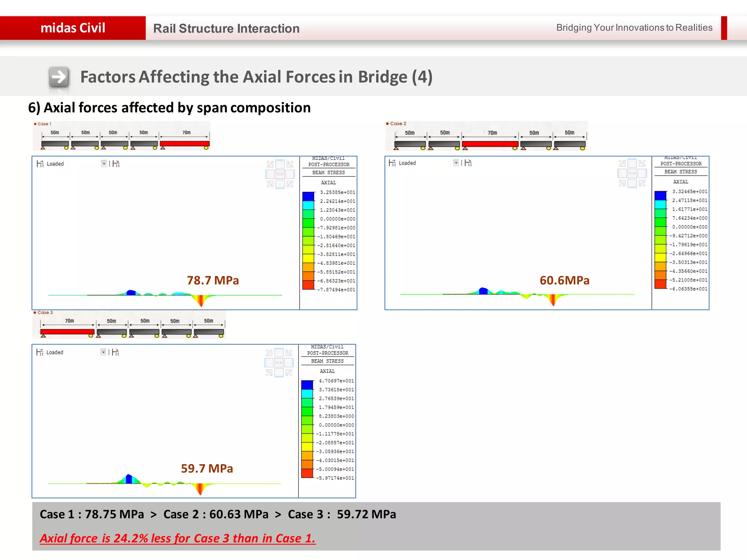747x560 pixels.
Task: Click the midas Civil red banner
Action: (x=73, y=28)
